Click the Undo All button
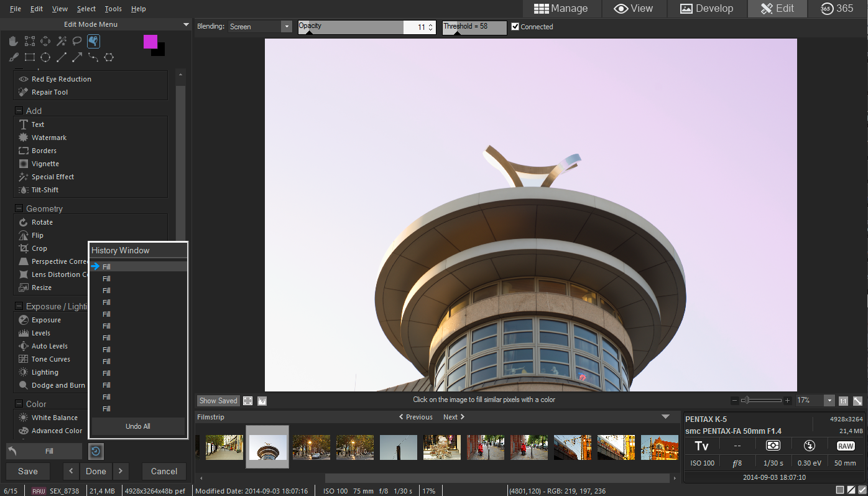 (138, 426)
